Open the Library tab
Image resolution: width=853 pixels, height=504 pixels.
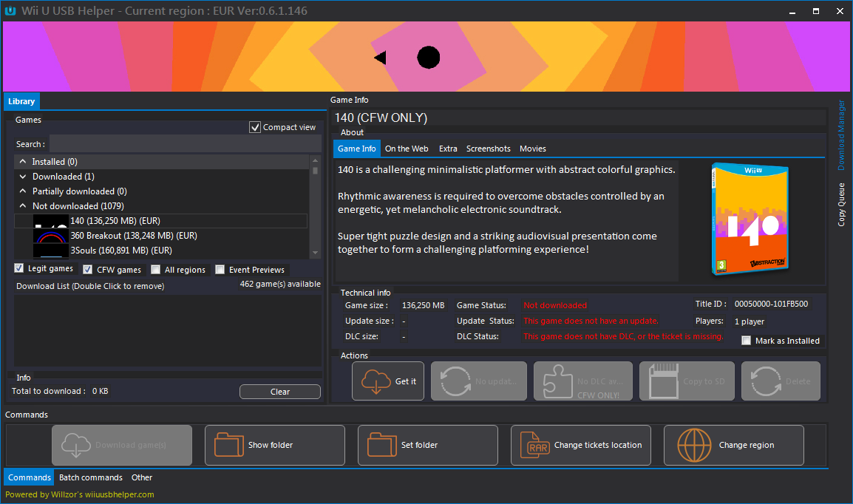click(x=21, y=101)
